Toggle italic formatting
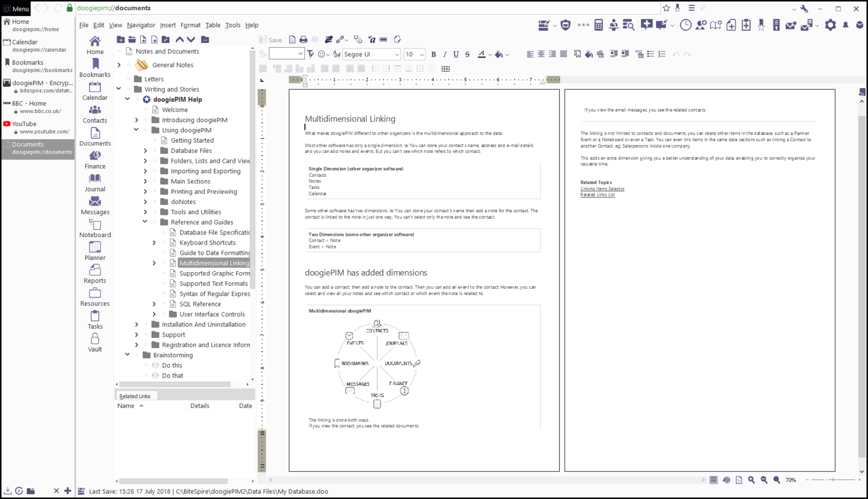Image resolution: width=868 pixels, height=499 pixels. click(x=445, y=54)
